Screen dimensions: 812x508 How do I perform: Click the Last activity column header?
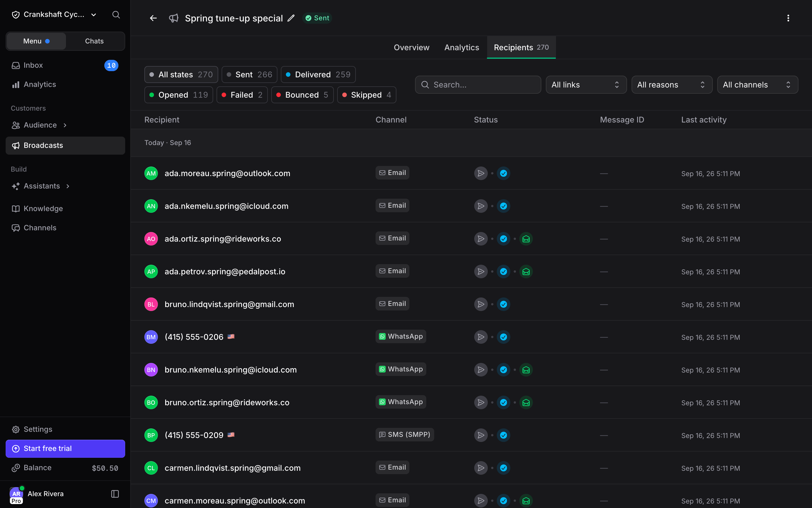[x=704, y=120]
